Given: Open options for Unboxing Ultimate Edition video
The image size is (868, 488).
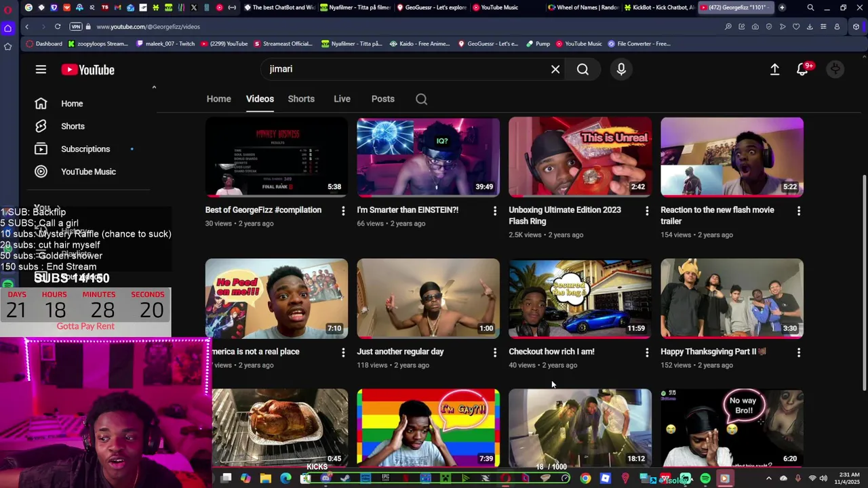Looking at the screenshot, I should pos(647,211).
